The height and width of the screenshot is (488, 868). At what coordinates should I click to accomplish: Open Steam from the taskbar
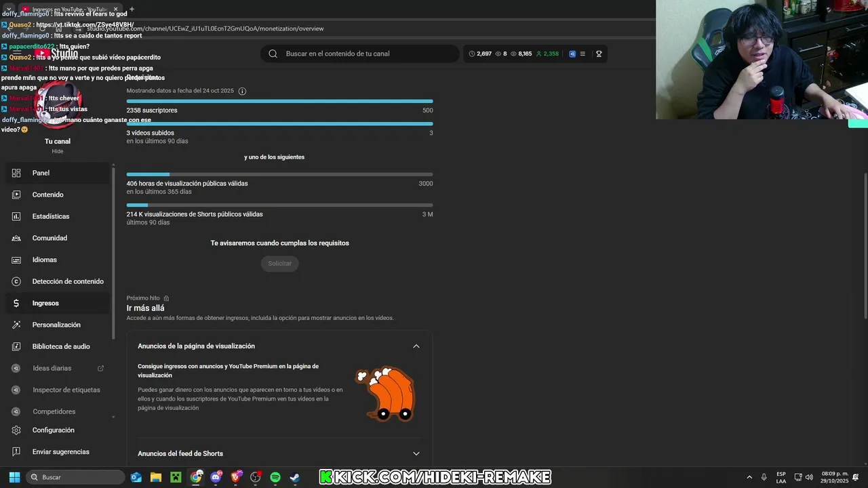[x=294, y=477]
